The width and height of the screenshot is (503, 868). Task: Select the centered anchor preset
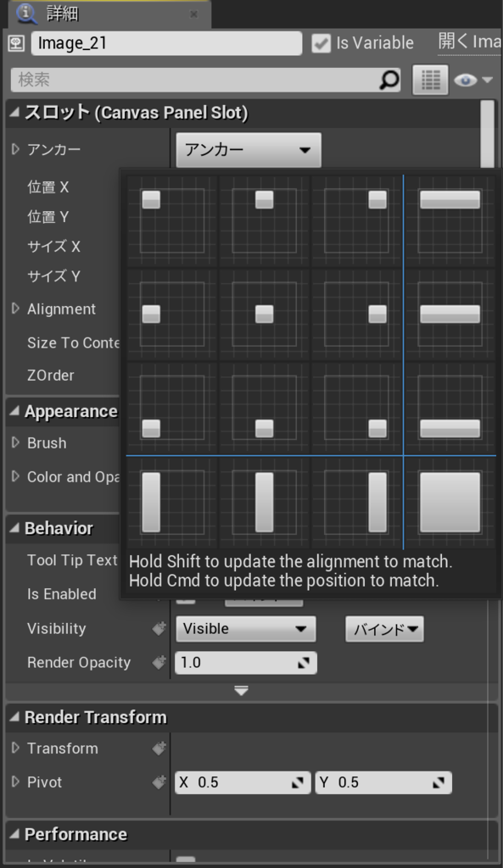(263, 314)
